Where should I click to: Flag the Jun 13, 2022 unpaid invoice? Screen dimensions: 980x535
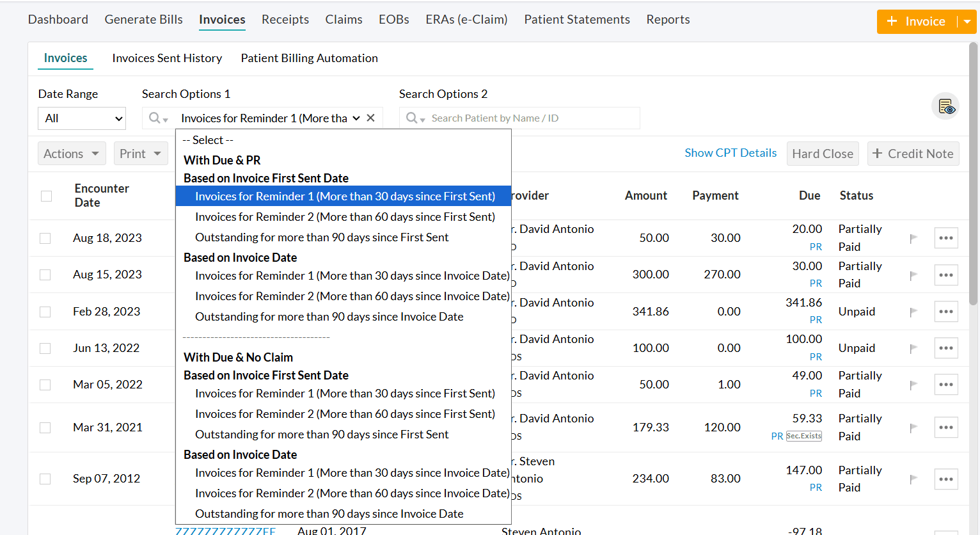(x=913, y=347)
